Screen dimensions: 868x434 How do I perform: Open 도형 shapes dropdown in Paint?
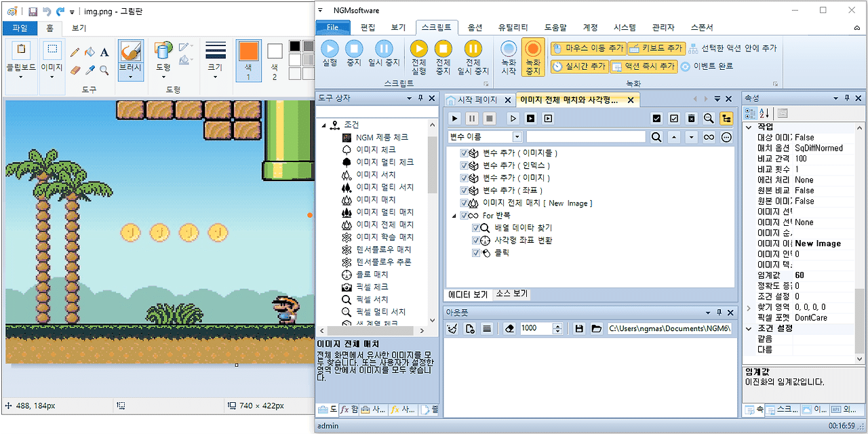pos(163,76)
